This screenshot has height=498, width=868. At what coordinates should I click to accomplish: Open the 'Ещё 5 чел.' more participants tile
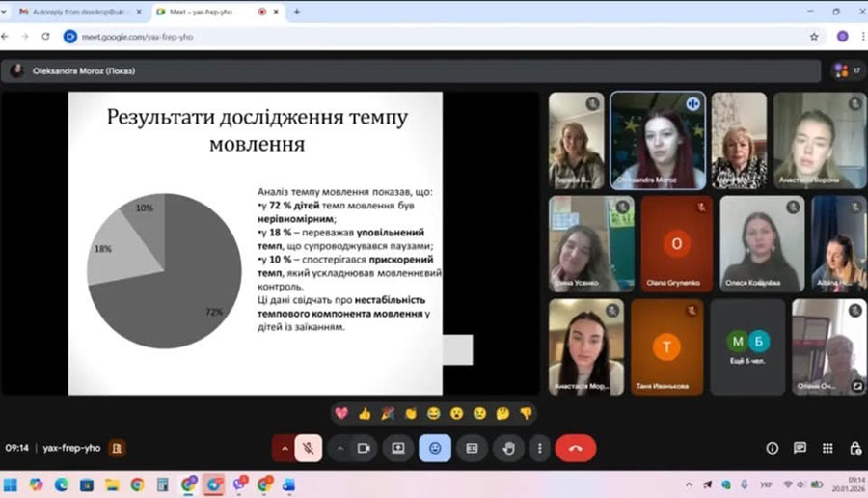747,347
